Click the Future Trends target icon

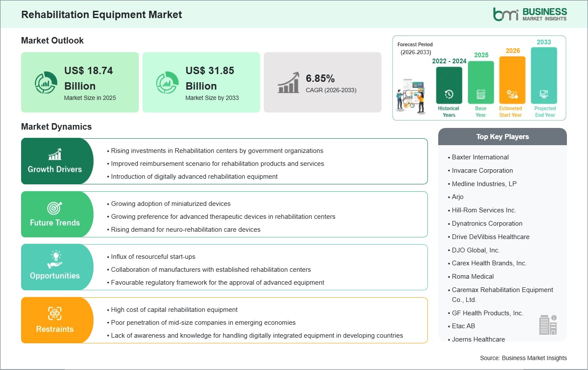pyautogui.click(x=55, y=208)
